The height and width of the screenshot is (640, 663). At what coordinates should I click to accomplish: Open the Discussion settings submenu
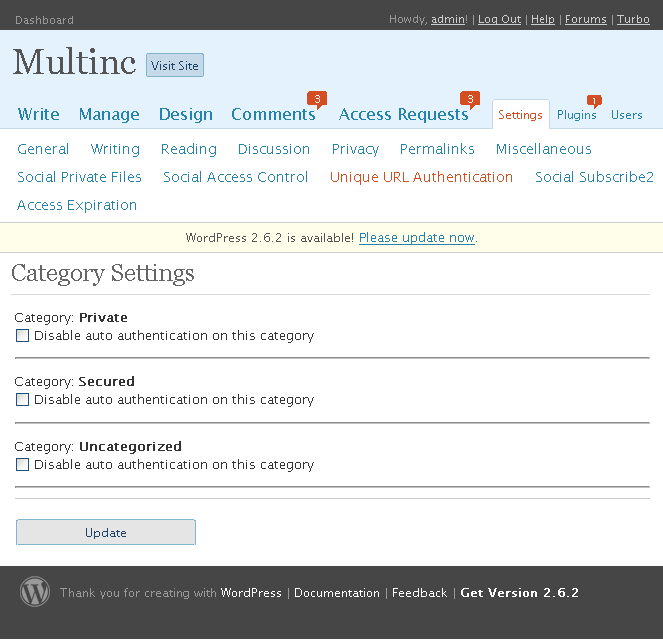tap(274, 149)
